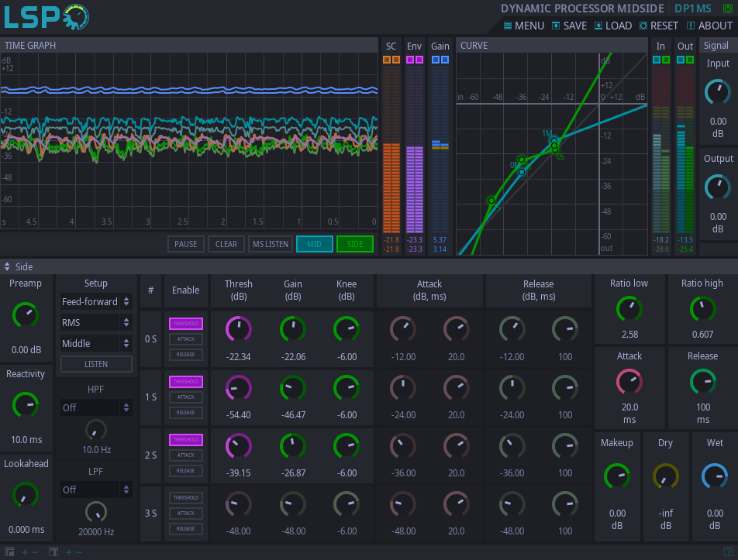The width and height of the screenshot is (738, 560).
Task: Toggle the SIDE graph button
Action: [355, 244]
